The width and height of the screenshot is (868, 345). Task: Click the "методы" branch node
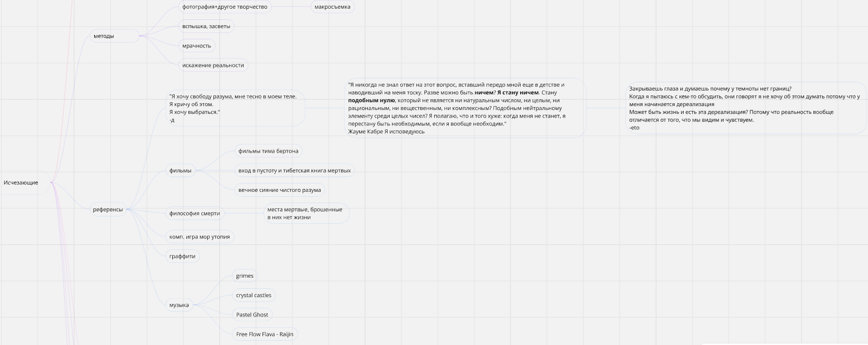coord(104,36)
